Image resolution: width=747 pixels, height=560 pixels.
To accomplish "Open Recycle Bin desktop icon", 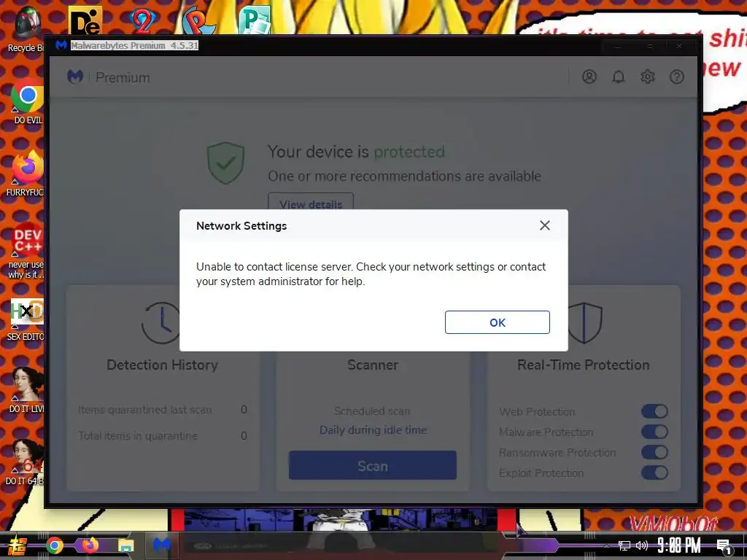I will point(26,29).
